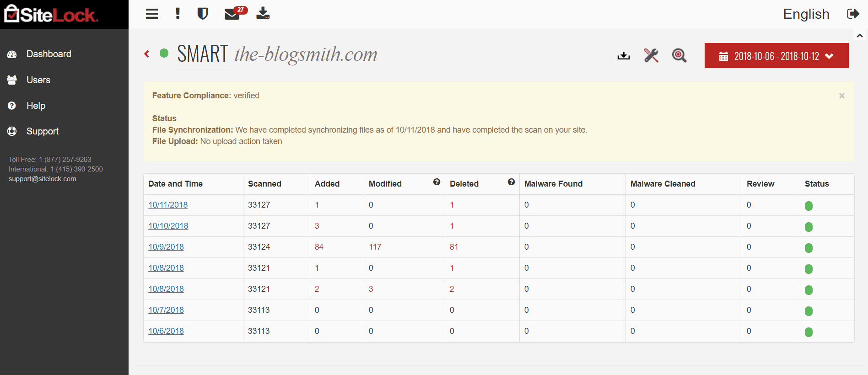
Task: Click support@sitelock.com email link
Action: (42, 179)
